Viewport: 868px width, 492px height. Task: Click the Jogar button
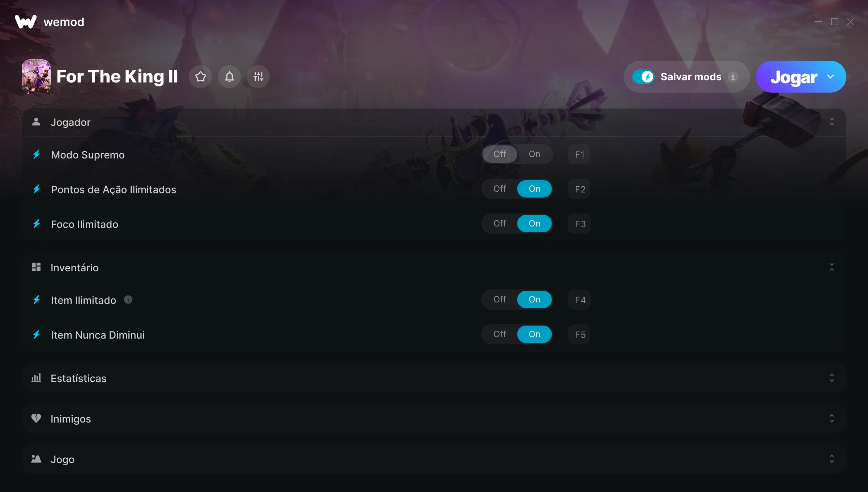click(793, 77)
